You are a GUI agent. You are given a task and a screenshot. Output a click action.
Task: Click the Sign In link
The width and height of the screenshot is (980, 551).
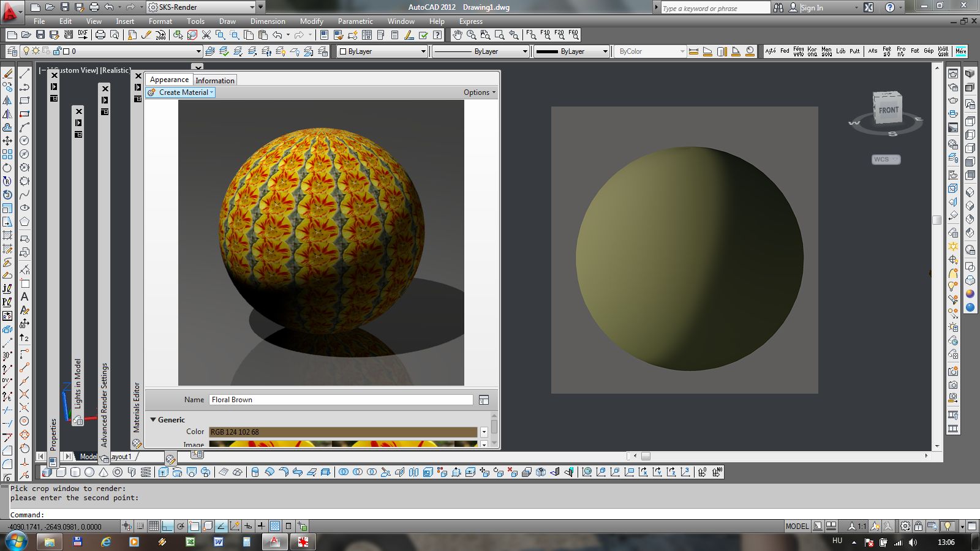click(x=812, y=7)
